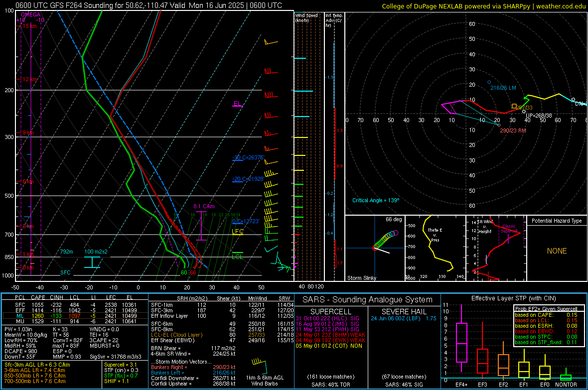This screenshot has height=390, width=588.
Task: Select the 05 May 01 01Z (COT) analogue
Action: [x=329, y=346]
